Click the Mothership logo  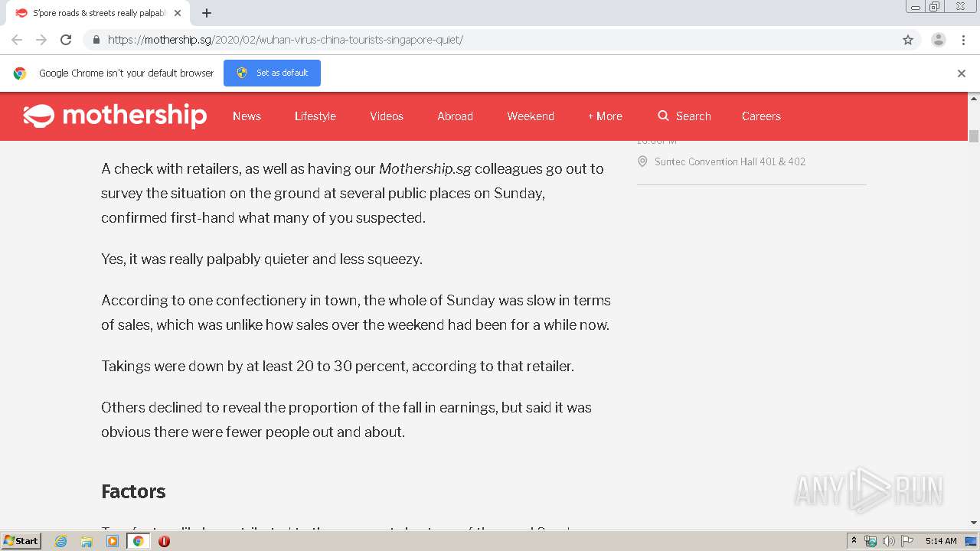[x=115, y=116]
